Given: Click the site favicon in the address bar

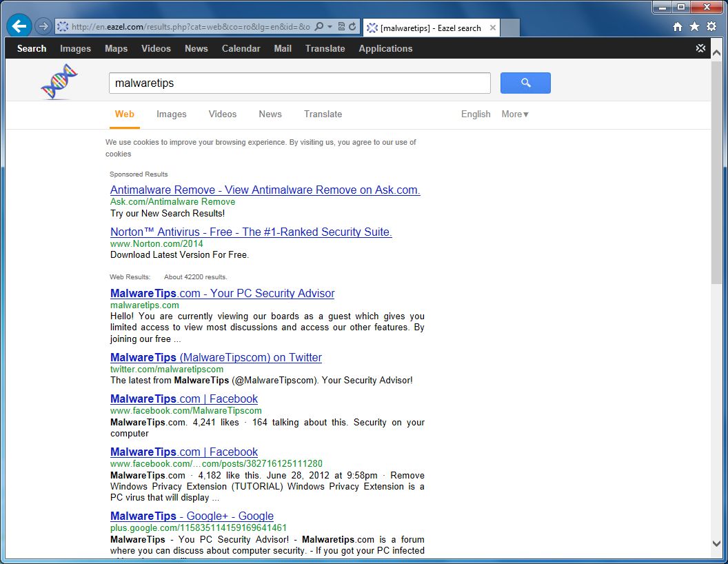Looking at the screenshot, I should (63, 26).
